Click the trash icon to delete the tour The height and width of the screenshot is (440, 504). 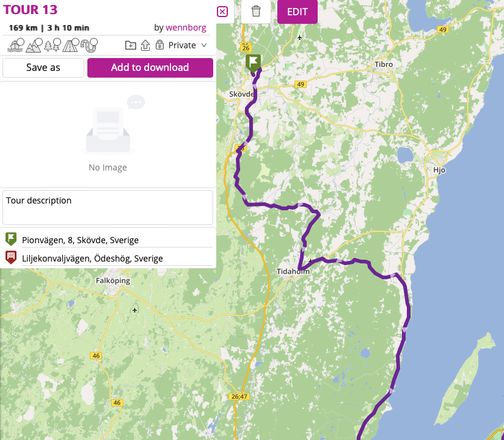click(255, 12)
